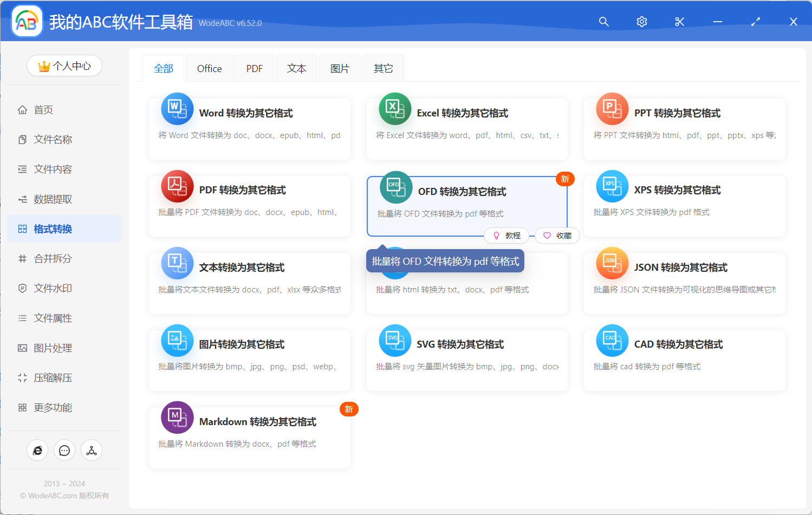
Task: Click the feedback chat bubble icon
Action: (64, 450)
